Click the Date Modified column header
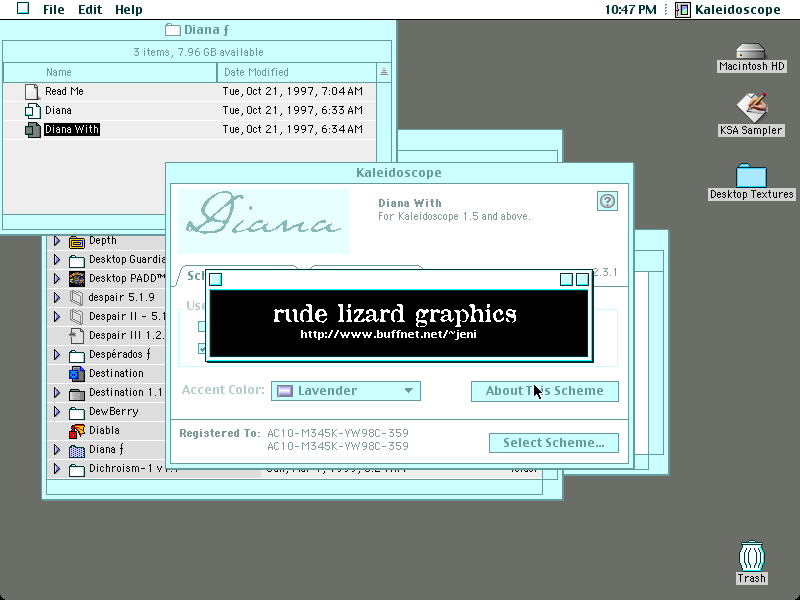 (296, 72)
